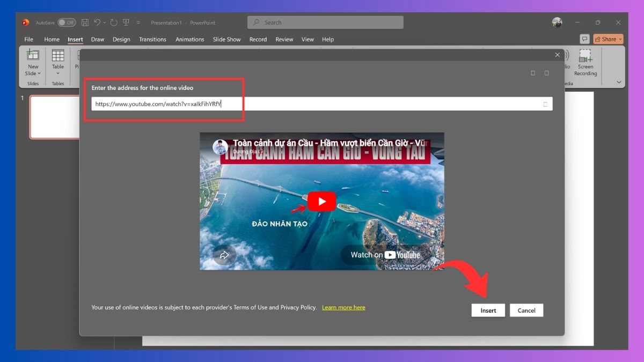
Task: Click the Insert button
Action: tap(488, 311)
